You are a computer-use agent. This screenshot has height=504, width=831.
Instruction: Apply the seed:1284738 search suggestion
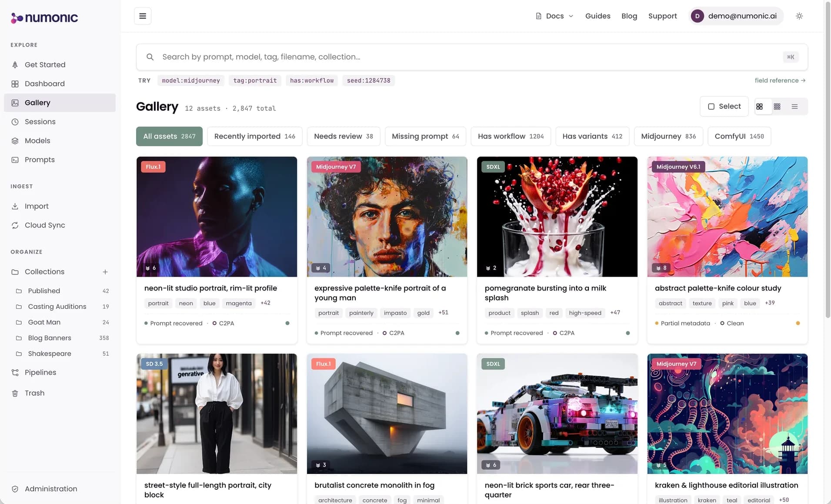(369, 80)
